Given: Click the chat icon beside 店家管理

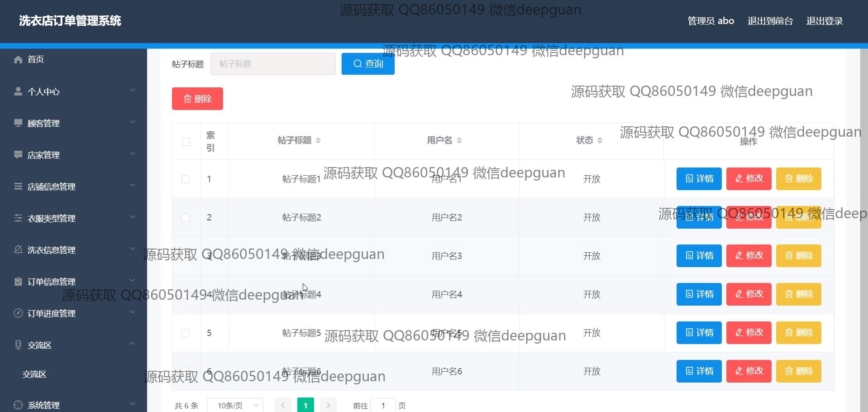Looking at the screenshot, I should click(x=18, y=155).
